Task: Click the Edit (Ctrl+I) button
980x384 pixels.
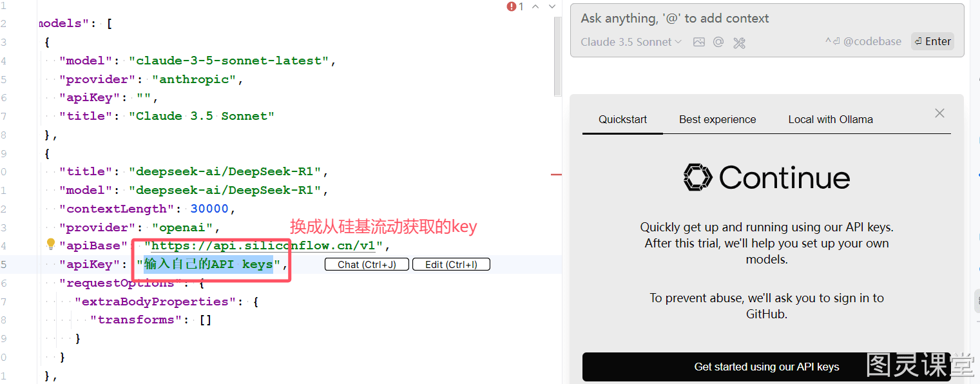Action: tap(451, 264)
